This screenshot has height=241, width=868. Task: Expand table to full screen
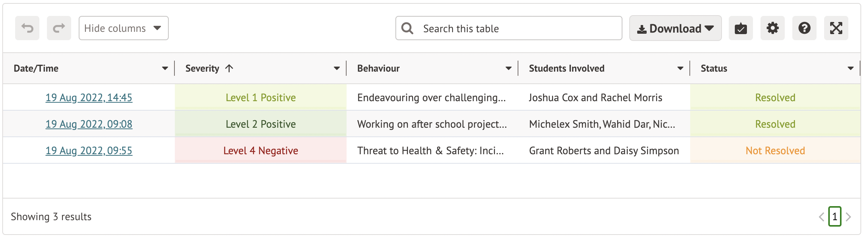pyautogui.click(x=836, y=28)
